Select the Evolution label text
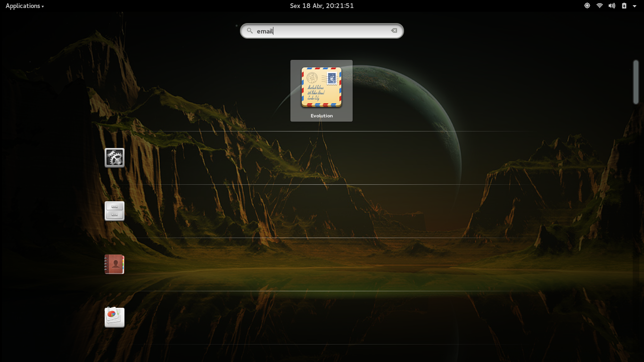Image resolution: width=644 pixels, height=362 pixels. pos(322,115)
